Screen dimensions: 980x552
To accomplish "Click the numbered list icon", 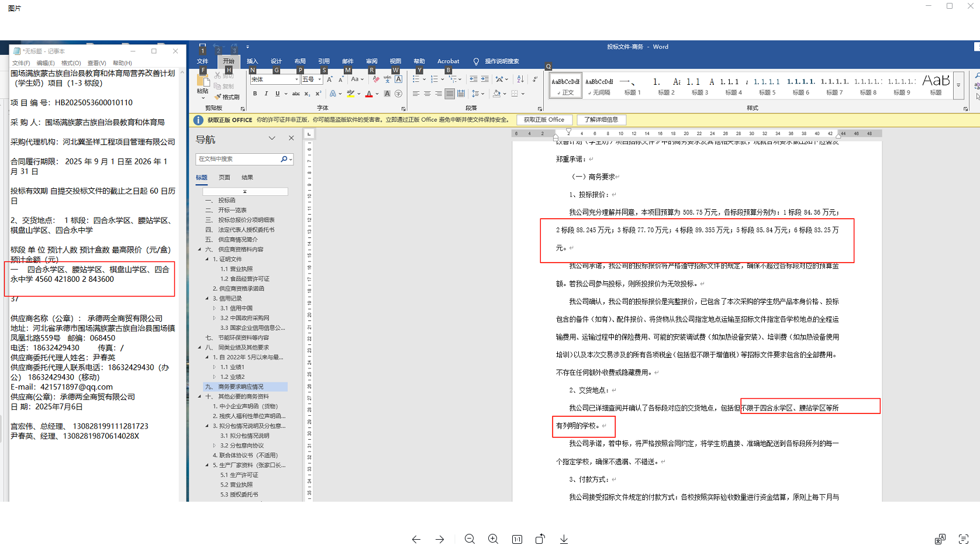I will 434,80.
